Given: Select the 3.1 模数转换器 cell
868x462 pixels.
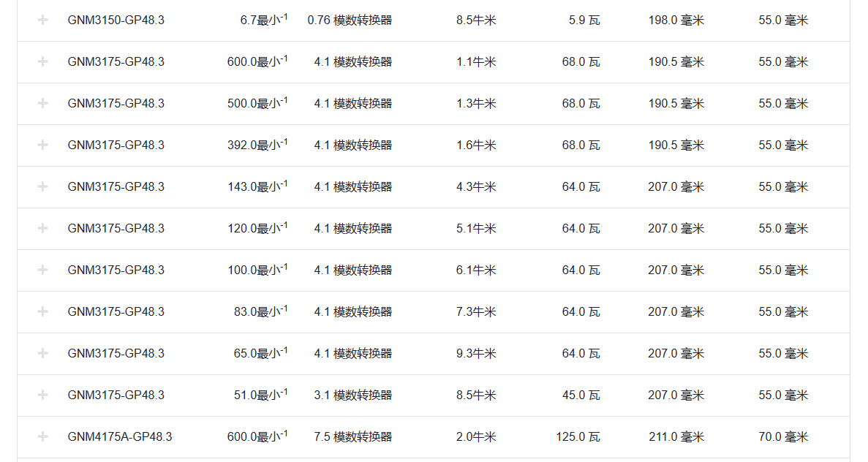Looking at the screenshot, I should (x=352, y=395).
